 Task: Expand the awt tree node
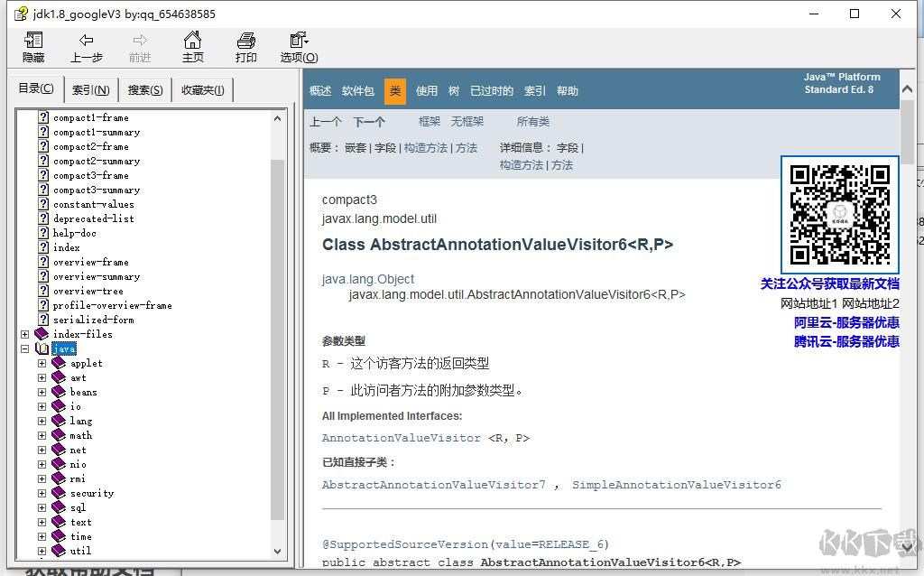click(x=42, y=378)
